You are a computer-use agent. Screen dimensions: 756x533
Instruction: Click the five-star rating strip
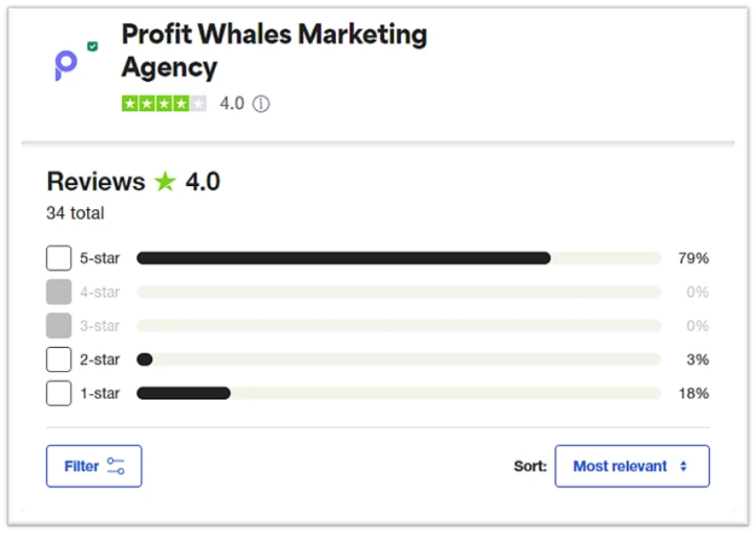coord(165,104)
